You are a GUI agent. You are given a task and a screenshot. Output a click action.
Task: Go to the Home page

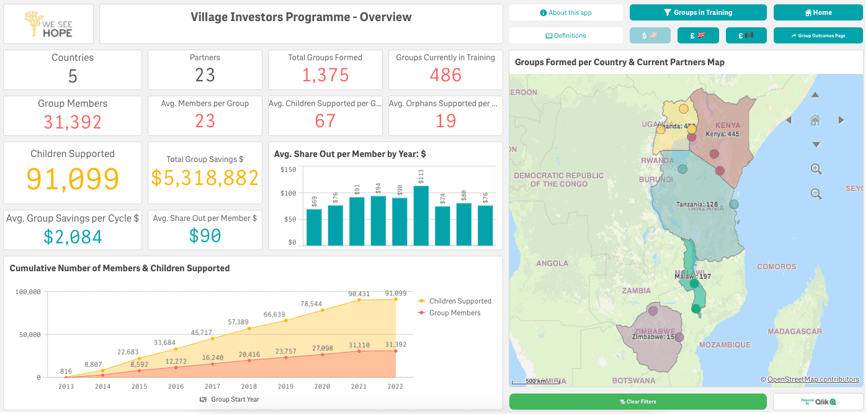point(818,12)
